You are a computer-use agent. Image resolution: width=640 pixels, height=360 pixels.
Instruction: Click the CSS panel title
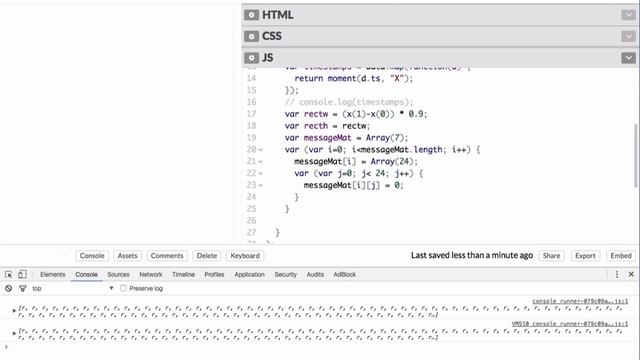271,36
